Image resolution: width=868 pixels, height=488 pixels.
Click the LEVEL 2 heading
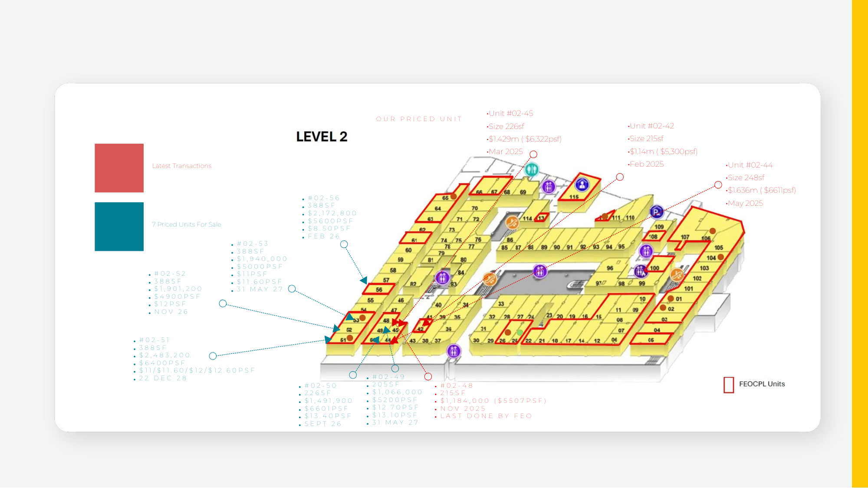click(322, 137)
